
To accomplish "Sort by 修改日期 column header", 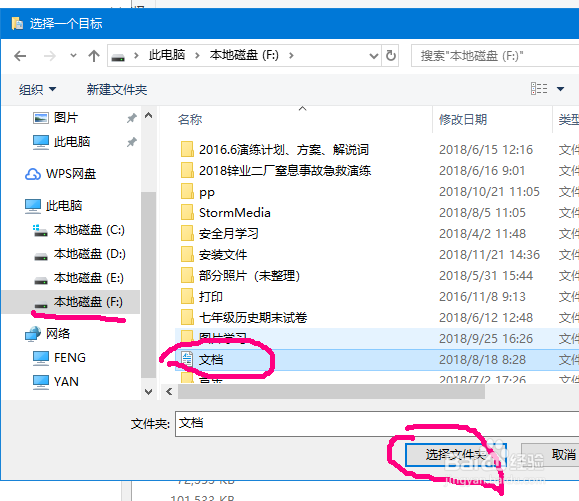I will coord(463,120).
